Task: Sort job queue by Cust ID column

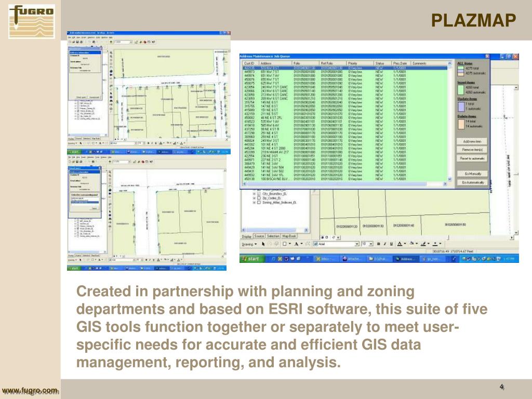Action: (x=251, y=63)
